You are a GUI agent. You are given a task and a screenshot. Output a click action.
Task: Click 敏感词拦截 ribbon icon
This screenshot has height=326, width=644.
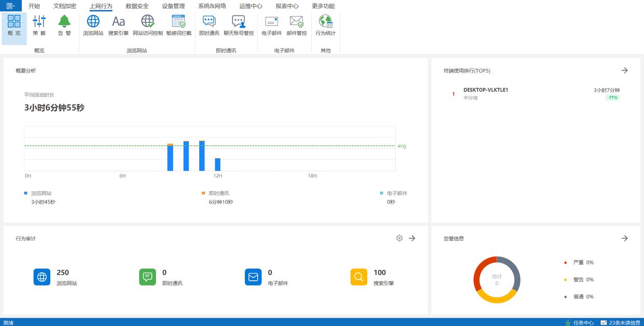pos(179,25)
